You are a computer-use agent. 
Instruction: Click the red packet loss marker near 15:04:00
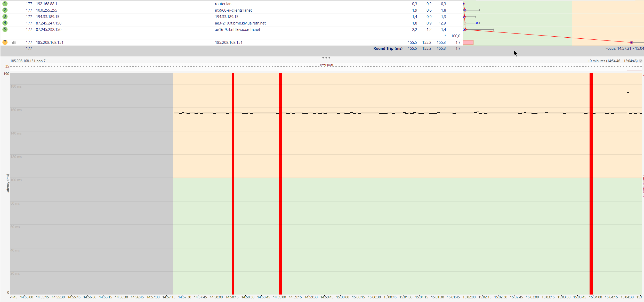591,180
